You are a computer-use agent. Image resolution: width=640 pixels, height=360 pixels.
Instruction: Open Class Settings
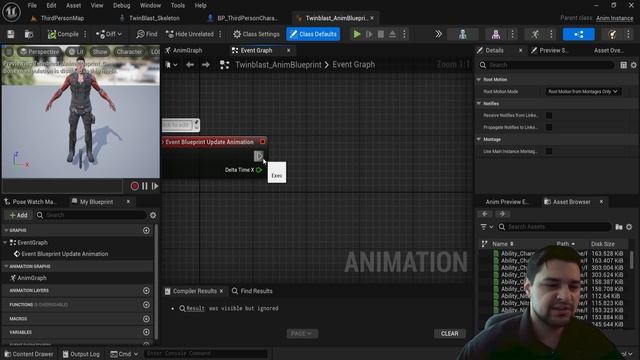(x=256, y=34)
